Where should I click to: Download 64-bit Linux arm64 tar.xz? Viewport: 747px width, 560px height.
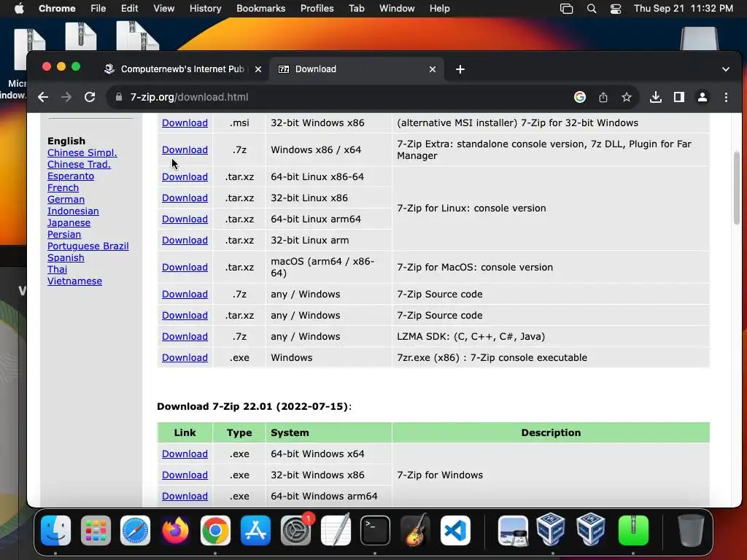(185, 219)
